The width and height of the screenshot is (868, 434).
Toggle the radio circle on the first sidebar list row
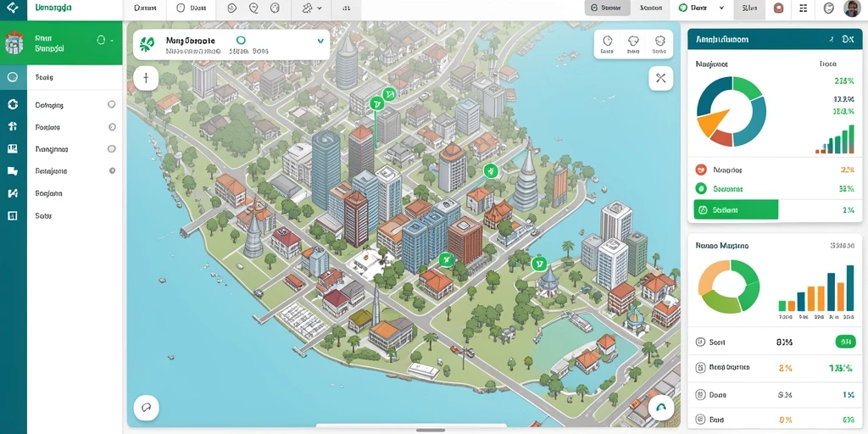[111, 104]
